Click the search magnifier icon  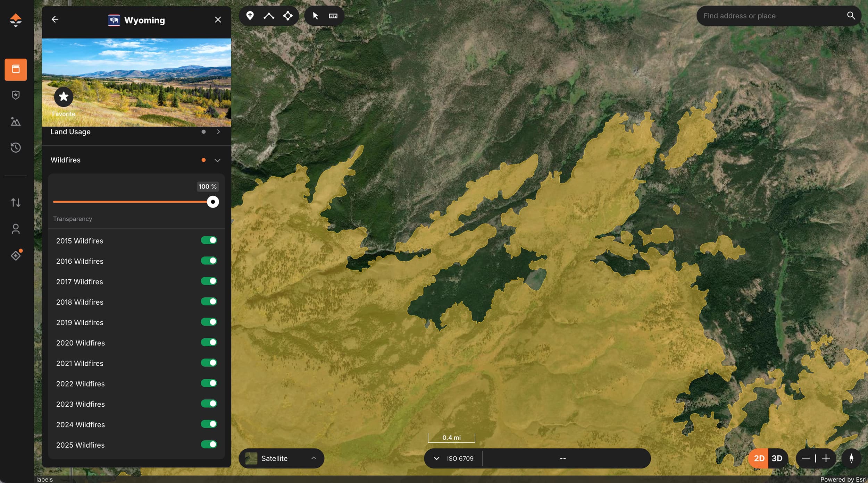(851, 16)
